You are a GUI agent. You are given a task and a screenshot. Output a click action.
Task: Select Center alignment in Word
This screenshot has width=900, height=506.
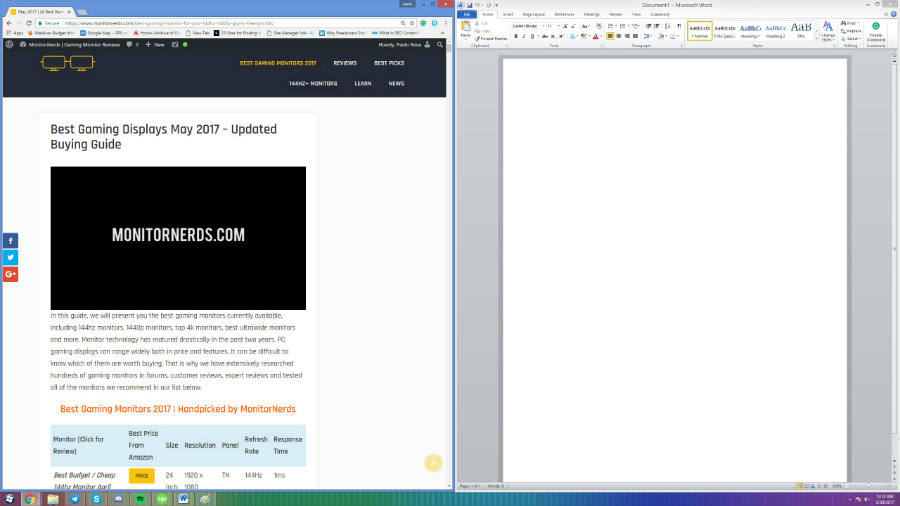(x=619, y=36)
